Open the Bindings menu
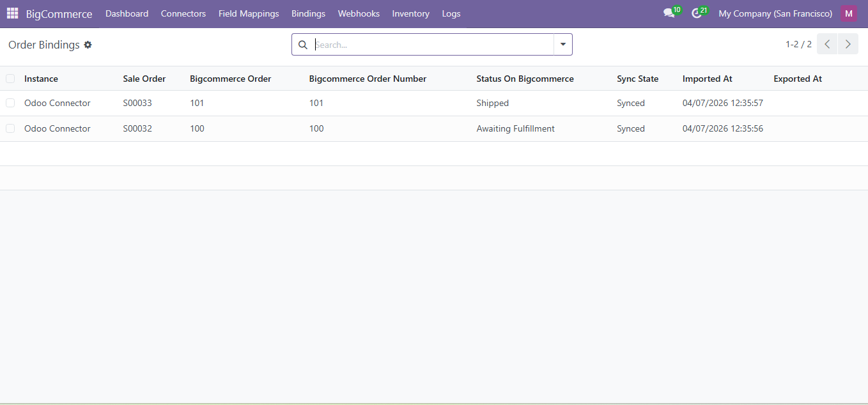Screen dimensions: 868x405 308,13
